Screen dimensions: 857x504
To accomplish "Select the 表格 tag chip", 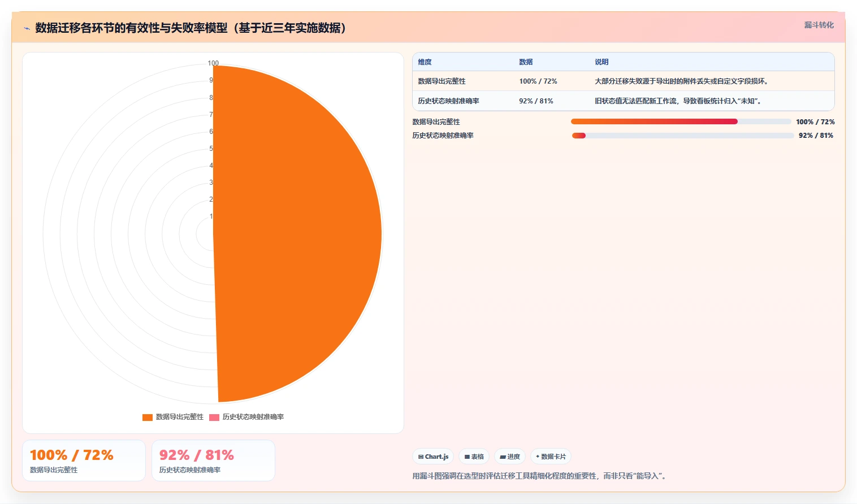I will point(474,457).
